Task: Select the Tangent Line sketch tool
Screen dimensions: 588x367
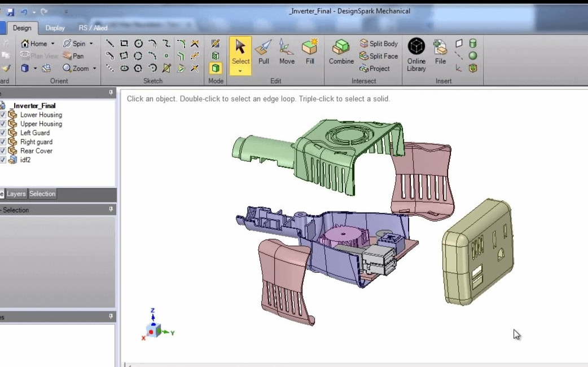Action: (x=109, y=56)
